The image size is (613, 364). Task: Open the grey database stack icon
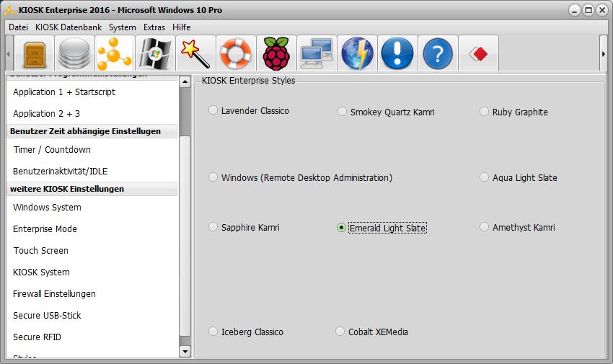75,53
